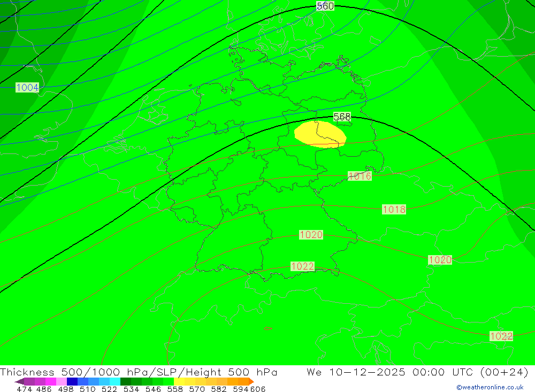This screenshot has width=535, height=392.
Task: Select the blue 1004 pressure label
Action: 27,87
